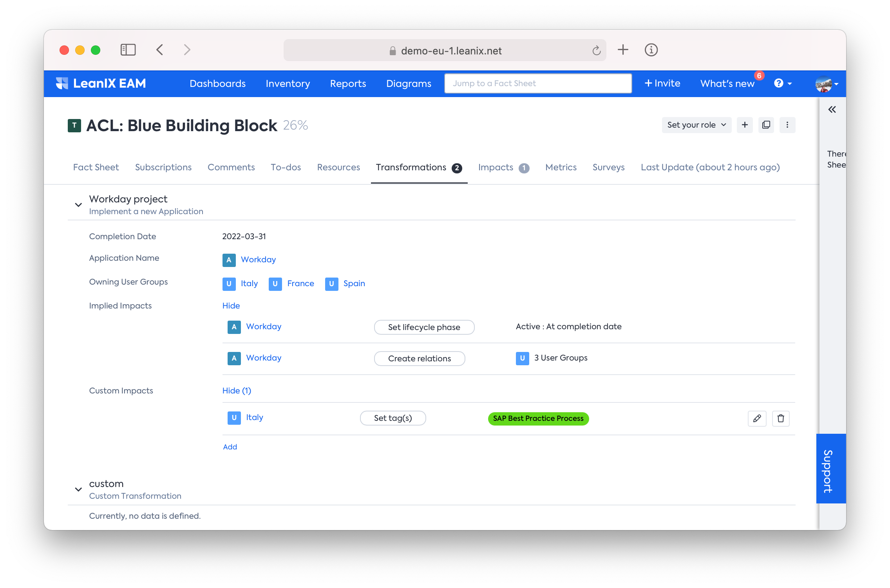Hide the Implied Impacts list
The image size is (890, 588).
(x=231, y=306)
